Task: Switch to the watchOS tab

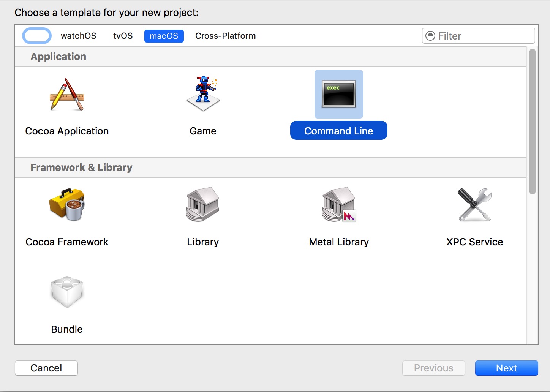Action: [x=79, y=36]
